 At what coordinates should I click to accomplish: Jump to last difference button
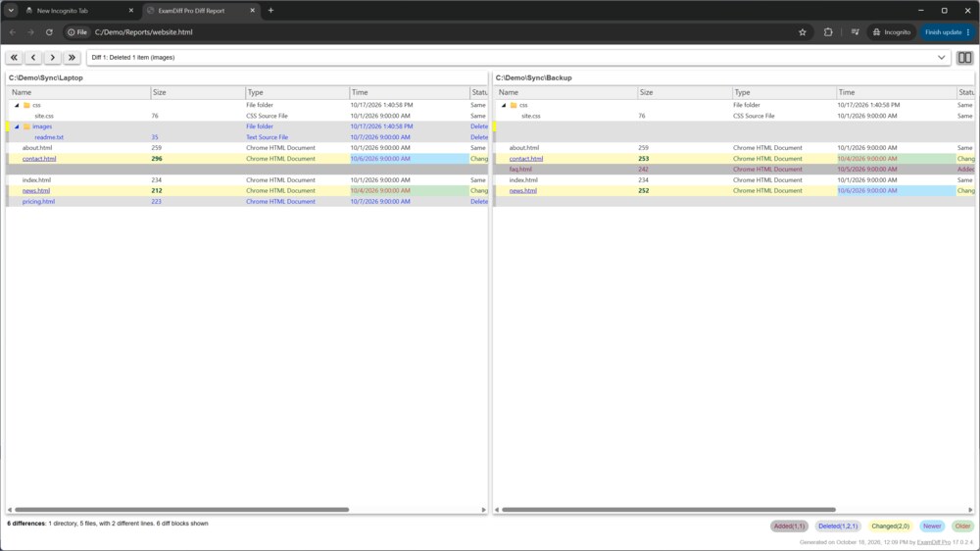point(72,58)
